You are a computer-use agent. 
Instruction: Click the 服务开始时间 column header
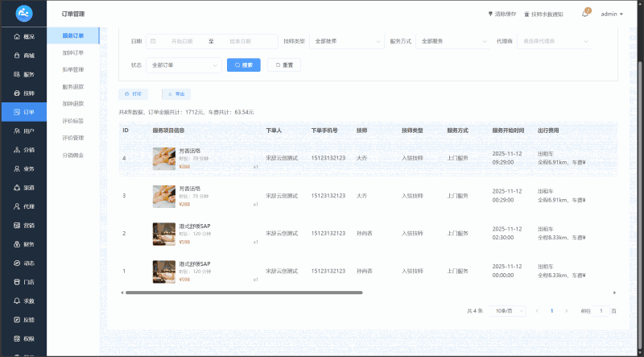(508, 131)
